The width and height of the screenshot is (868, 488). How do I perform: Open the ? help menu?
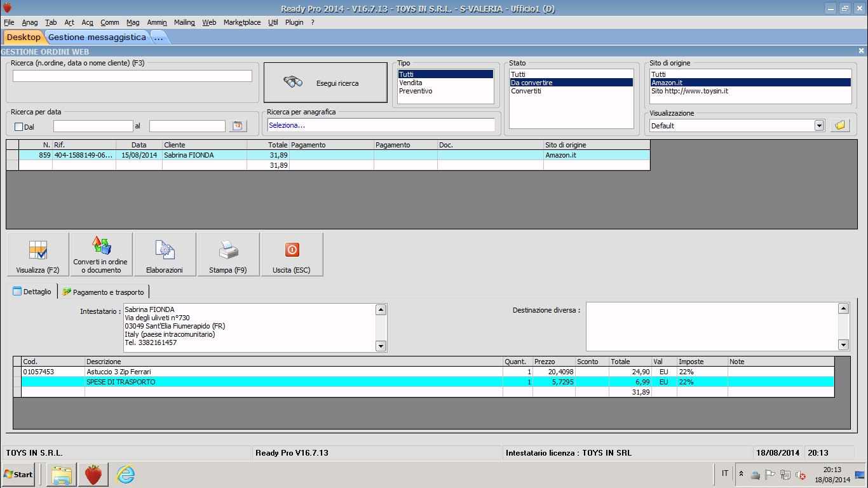point(313,22)
